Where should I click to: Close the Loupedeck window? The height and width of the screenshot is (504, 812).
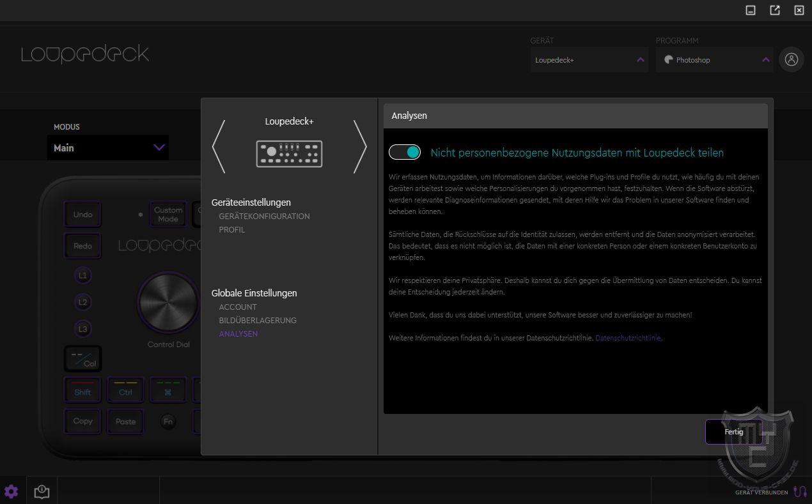point(799,10)
